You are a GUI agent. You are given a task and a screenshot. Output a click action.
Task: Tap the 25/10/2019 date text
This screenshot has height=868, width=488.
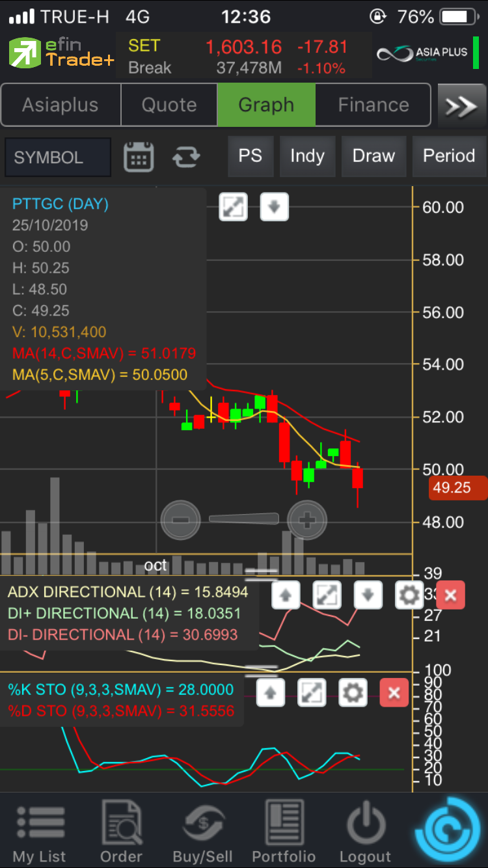pyautogui.click(x=50, y=225)
